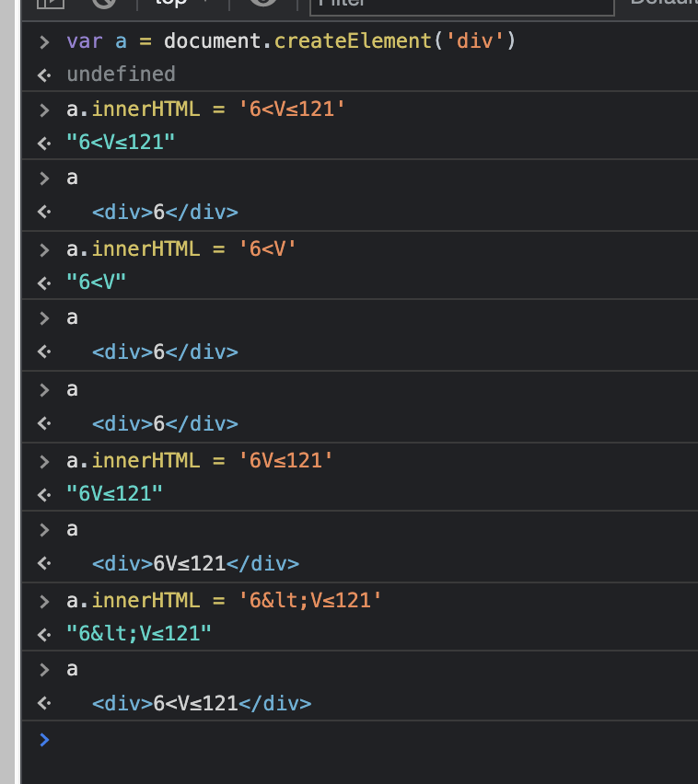Viewport: 698px width, 784px height.
Task: Click the chevron beside the last 'a' evaluation
Action: click(43, 668)
